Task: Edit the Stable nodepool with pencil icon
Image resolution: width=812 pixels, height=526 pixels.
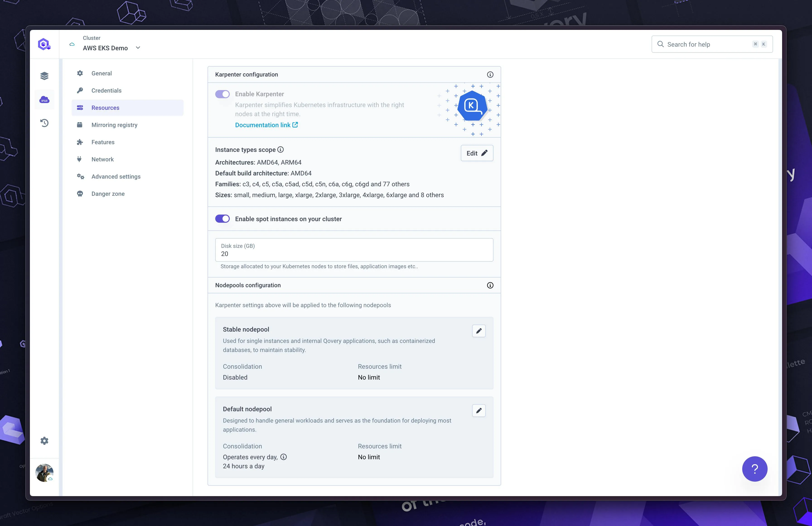Action: (x=479, y=331)
